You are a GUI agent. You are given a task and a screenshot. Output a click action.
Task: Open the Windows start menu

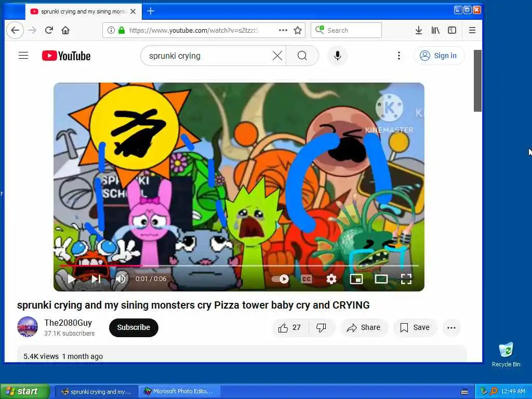pos(25,391)
